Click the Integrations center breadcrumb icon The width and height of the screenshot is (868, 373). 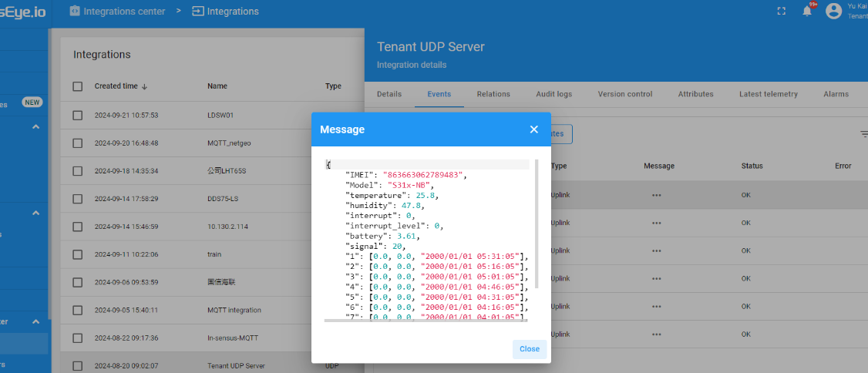(75, 12)
